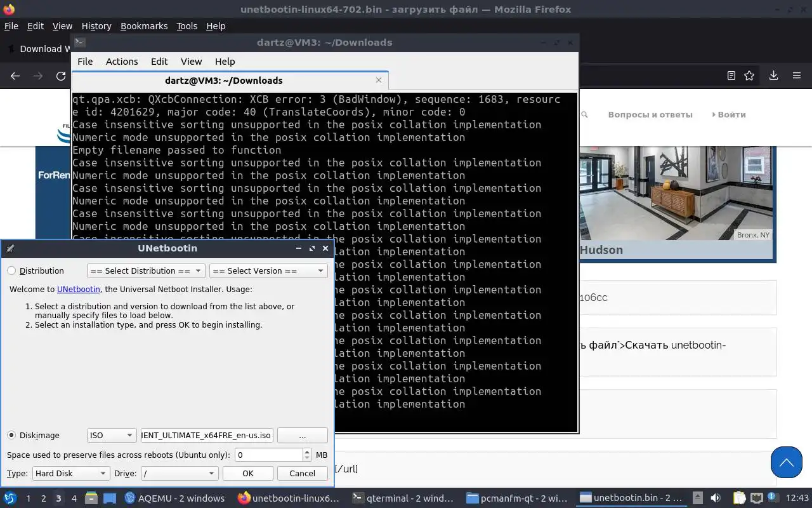The height and width of the screenshot is (508, 812).
Task: Click the panel clock showing 12:43
Action: pyautogui.click(x=797, y=498)
